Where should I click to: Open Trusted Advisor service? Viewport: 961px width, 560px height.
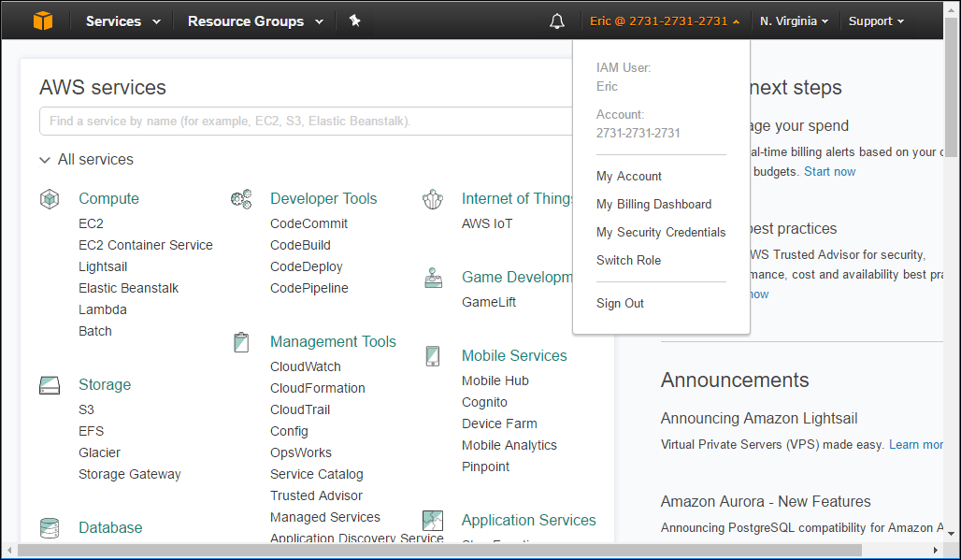[x=316, y=495]
